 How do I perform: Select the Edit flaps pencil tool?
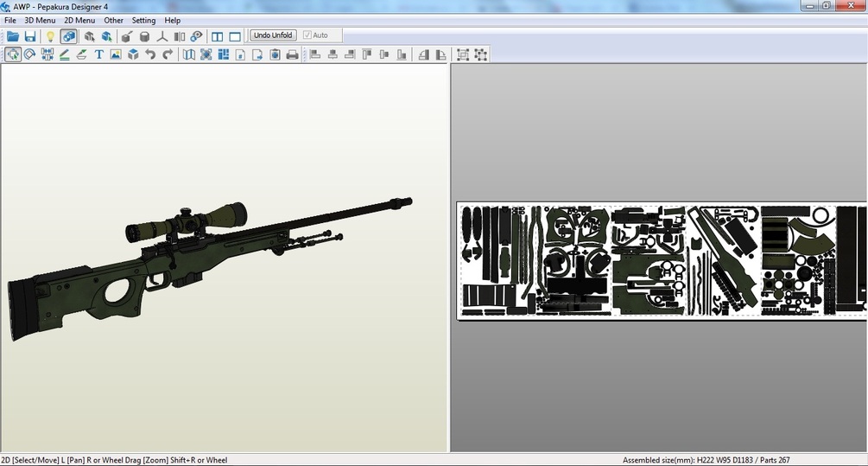(64, 54)
